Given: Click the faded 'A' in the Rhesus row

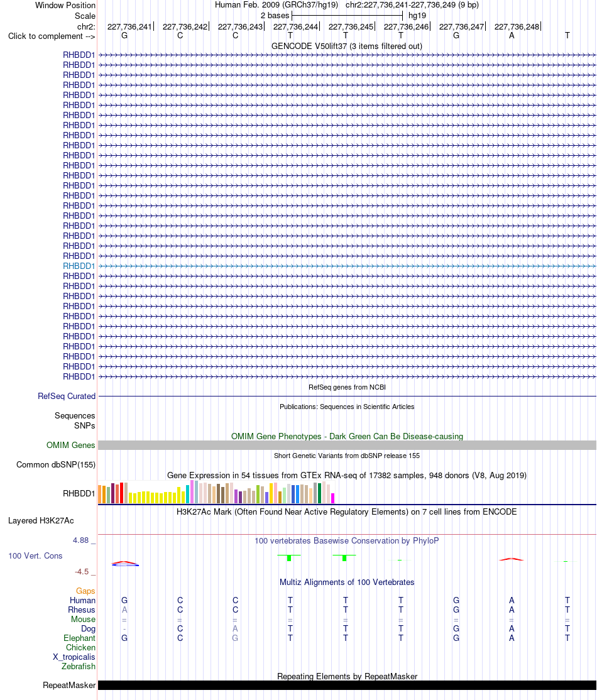Looking at the screenshot, I should click(x=124, y=610).
